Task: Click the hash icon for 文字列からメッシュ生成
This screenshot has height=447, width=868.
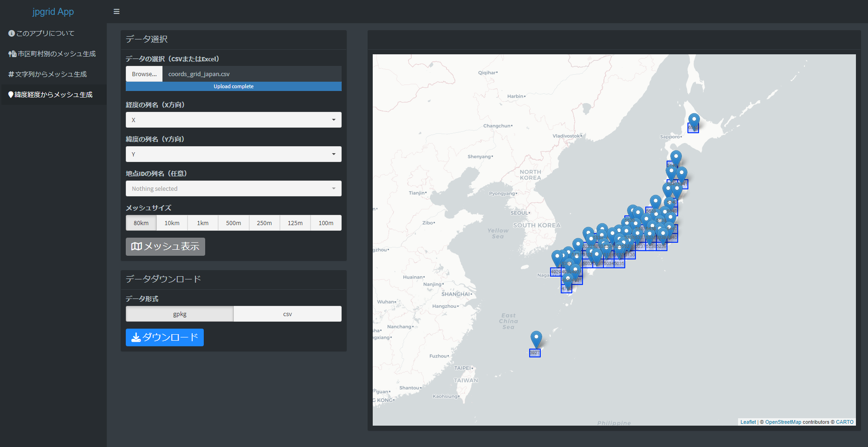Action: pyautogui.click(x=11, y=74)
